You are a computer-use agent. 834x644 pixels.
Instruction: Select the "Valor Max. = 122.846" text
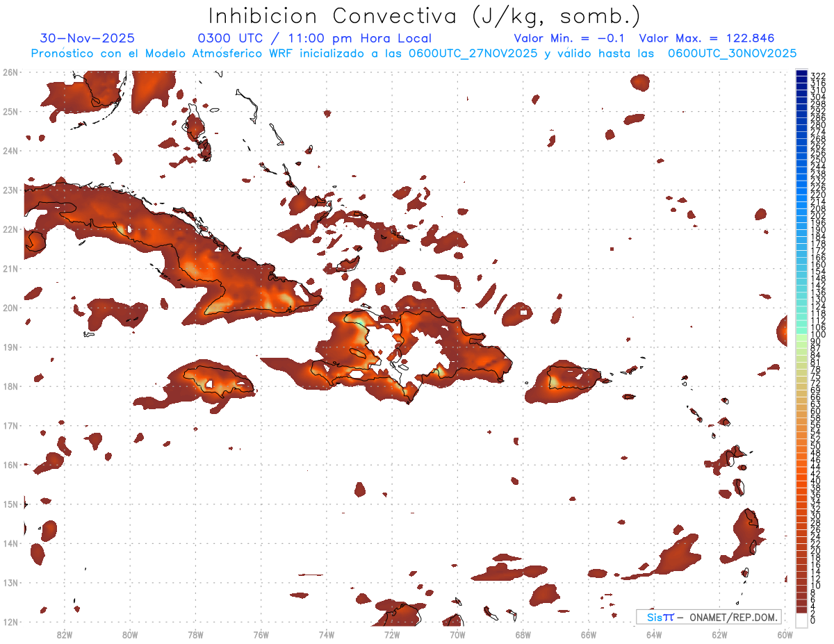pos(707,38)
